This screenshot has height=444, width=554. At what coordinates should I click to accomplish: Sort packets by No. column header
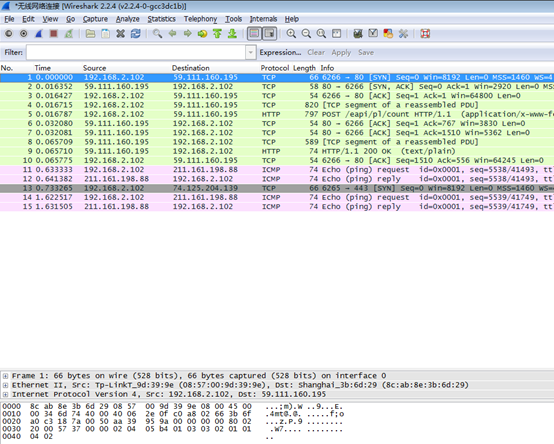(x=16, y=68)
